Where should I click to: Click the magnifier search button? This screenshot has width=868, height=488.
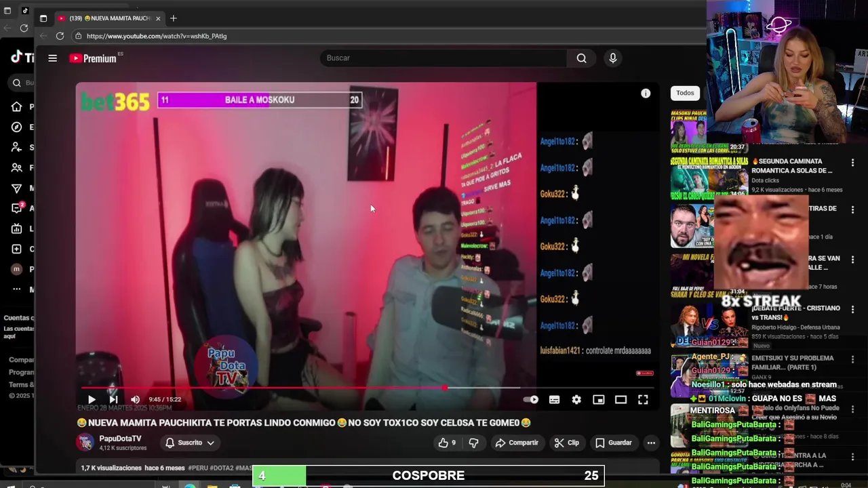(581, 58)
